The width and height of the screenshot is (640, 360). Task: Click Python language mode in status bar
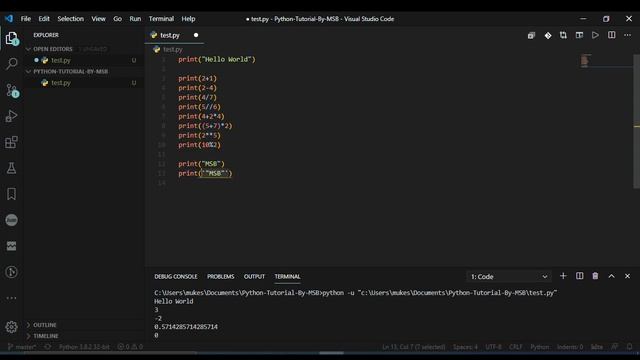[x=540, y=347]
